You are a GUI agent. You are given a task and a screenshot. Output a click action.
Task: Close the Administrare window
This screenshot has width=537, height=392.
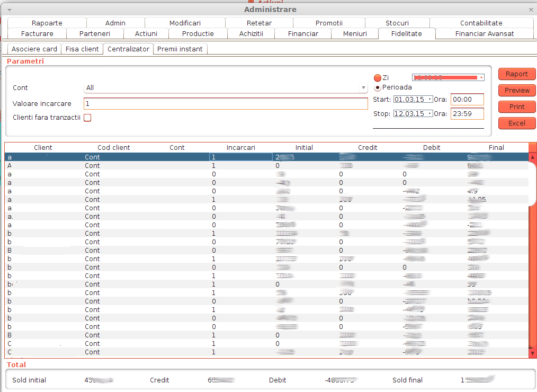[x=531, y=10]
